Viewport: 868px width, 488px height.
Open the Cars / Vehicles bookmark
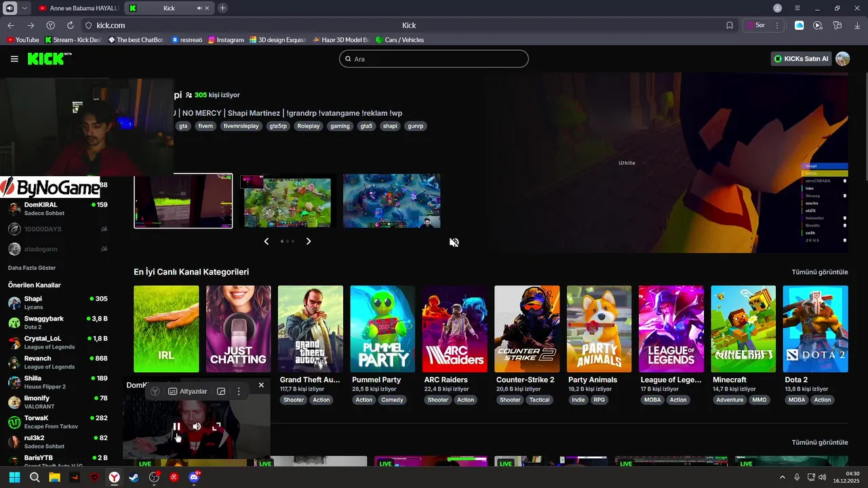coord(399,40)
